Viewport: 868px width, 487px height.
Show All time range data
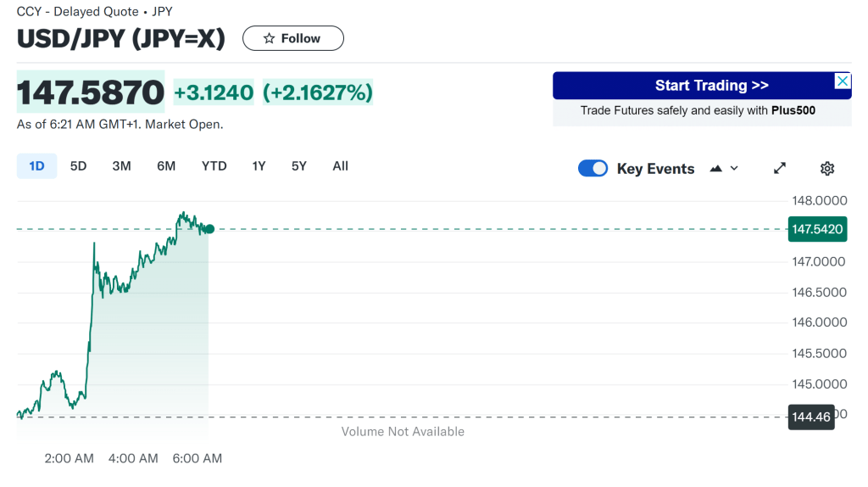tap(340, 166)
